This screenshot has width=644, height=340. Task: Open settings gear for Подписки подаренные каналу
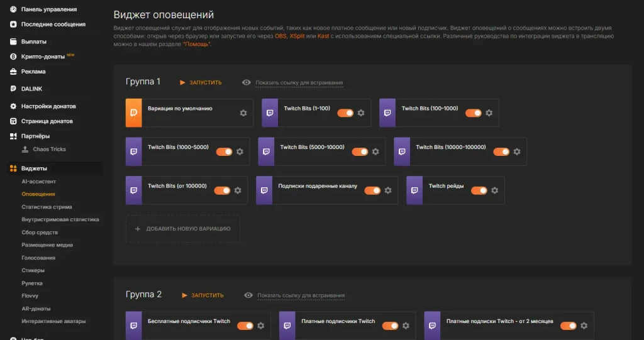387,190
